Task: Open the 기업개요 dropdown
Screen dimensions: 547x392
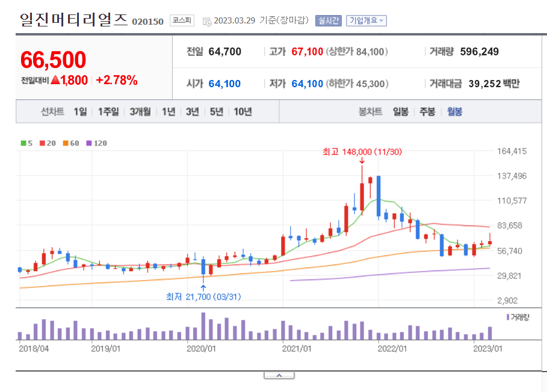Action: pos(366,20)
